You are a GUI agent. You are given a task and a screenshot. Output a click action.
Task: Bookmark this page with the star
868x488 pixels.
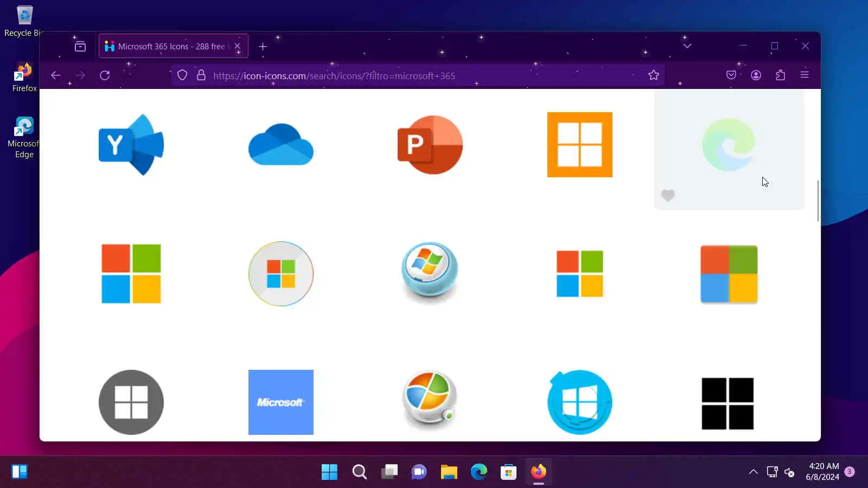pyautogui.click(x=654, y=75)
